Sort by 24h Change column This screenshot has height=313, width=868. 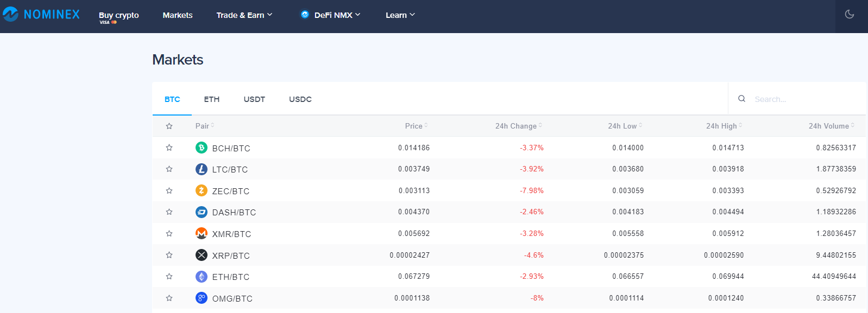(x=518, y=126)
